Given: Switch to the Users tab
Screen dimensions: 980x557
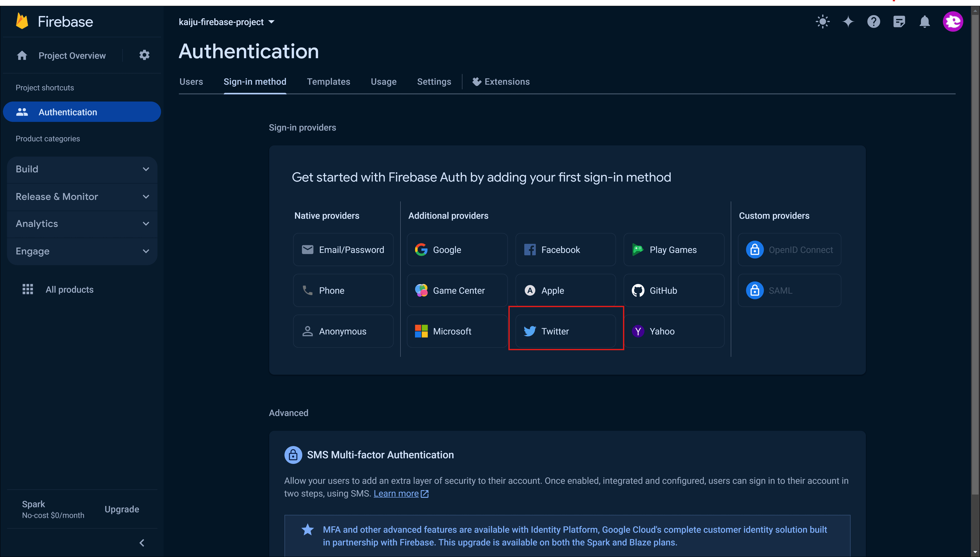Looking at the screenshot, I should (x=191, y=82).
